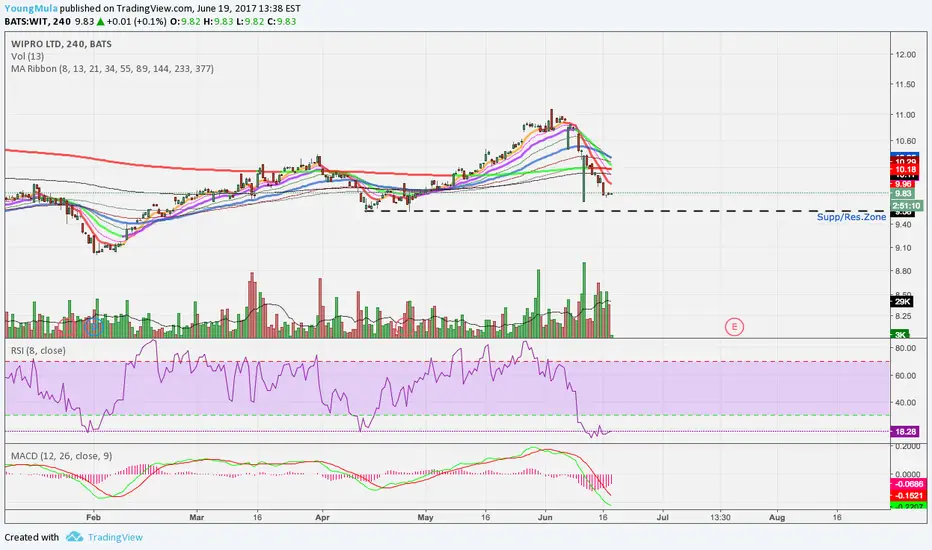The width and height of the screenshot is (932, 550).
Task: Open the YoungMula author link
Action: pos(31,8)
